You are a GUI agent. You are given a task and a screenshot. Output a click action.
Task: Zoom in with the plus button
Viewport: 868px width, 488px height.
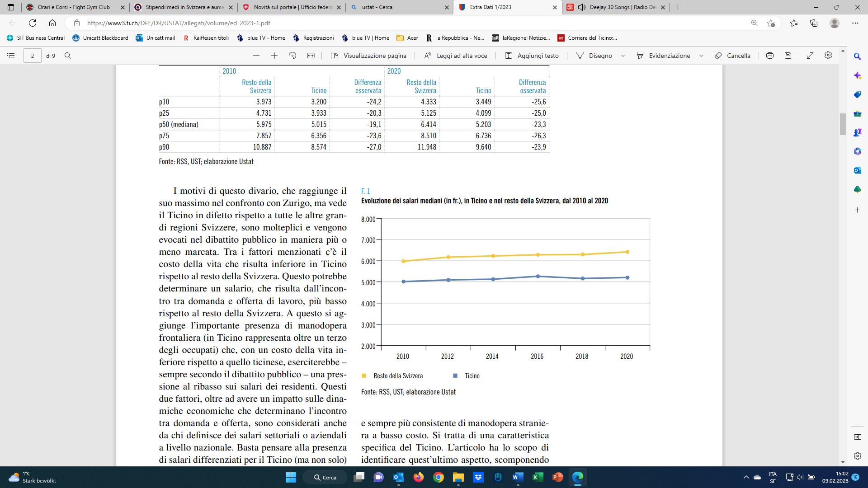tap(274, 56)
